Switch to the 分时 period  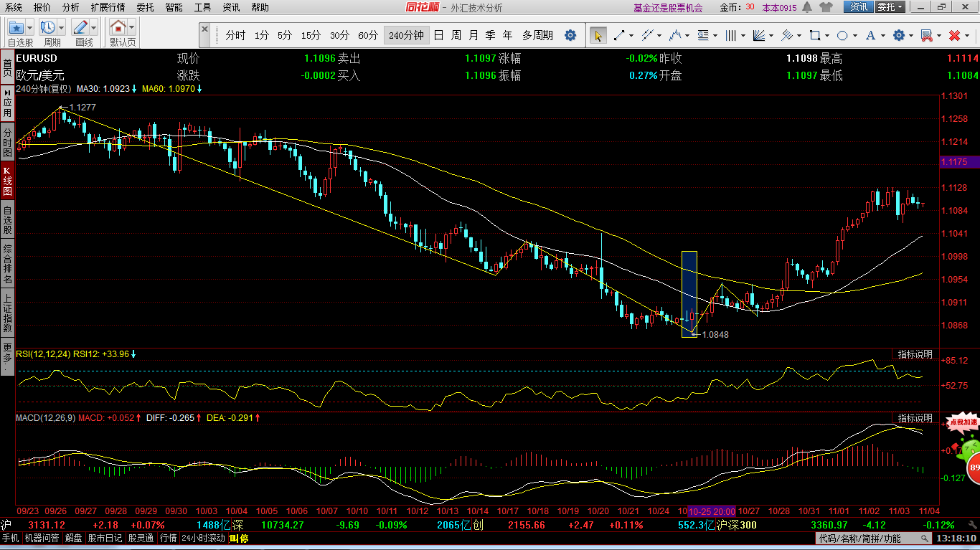click(x=235, y=35)
